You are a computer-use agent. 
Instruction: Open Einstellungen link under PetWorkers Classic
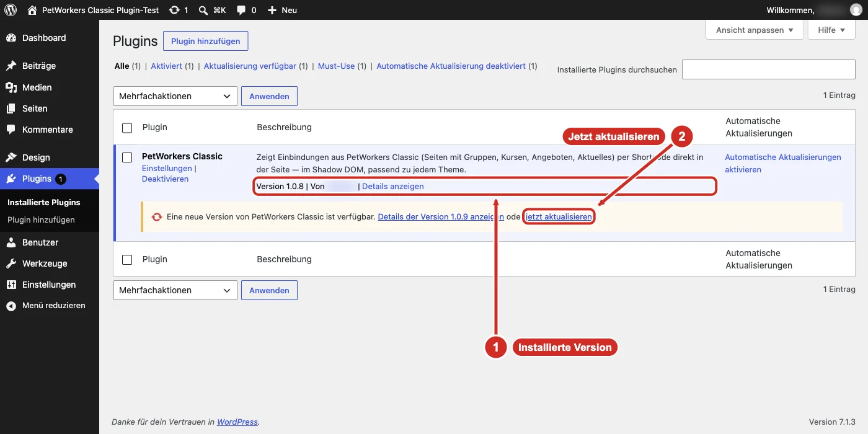pos(167,169)
